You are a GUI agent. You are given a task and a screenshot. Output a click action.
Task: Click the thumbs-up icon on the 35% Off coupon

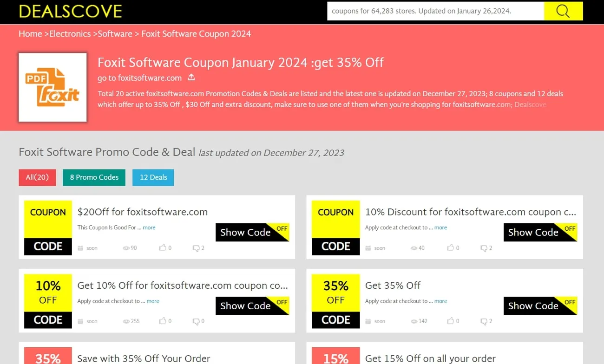[450, 321]
